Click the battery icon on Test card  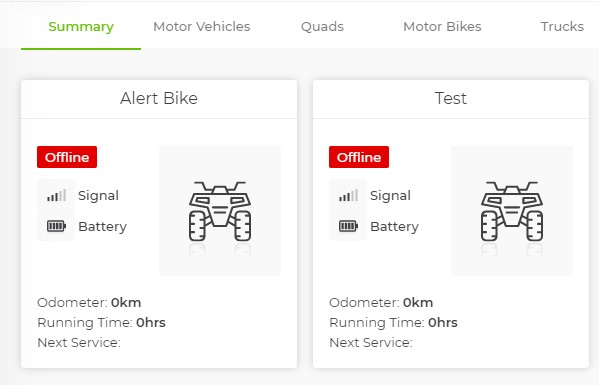pyautogui.click(x=348, y=226)
